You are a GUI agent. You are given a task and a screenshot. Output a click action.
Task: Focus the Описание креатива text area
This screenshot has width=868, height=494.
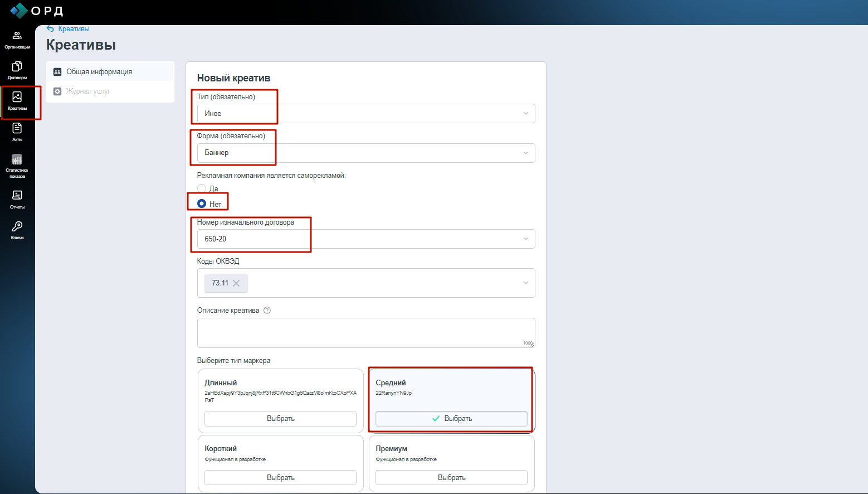tap(366, 333)
